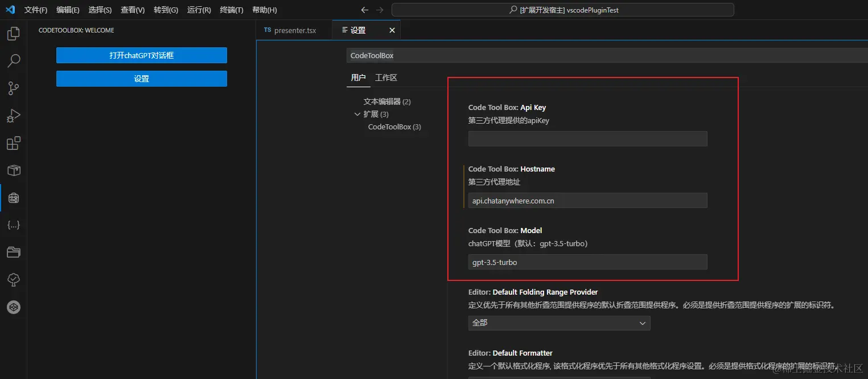The height and width of the screenshot is (379, 868).
Task: Click the tree icon in activity bar
Action: 13,280
